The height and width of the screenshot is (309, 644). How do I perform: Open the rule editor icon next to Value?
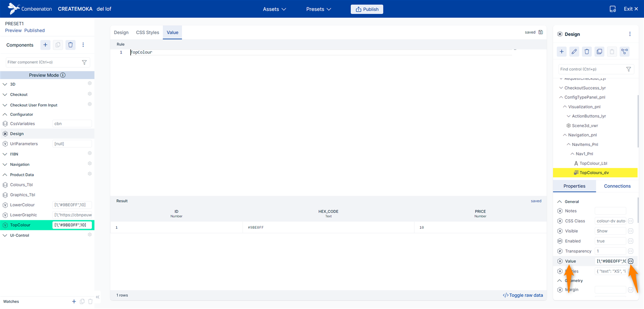click(630, 261)
